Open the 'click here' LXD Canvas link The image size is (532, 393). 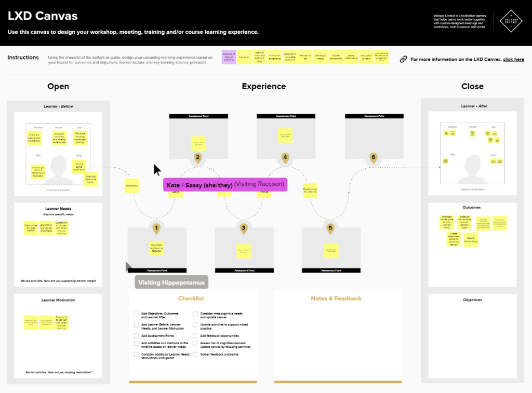pyautogui.click(x=513, y=60)
